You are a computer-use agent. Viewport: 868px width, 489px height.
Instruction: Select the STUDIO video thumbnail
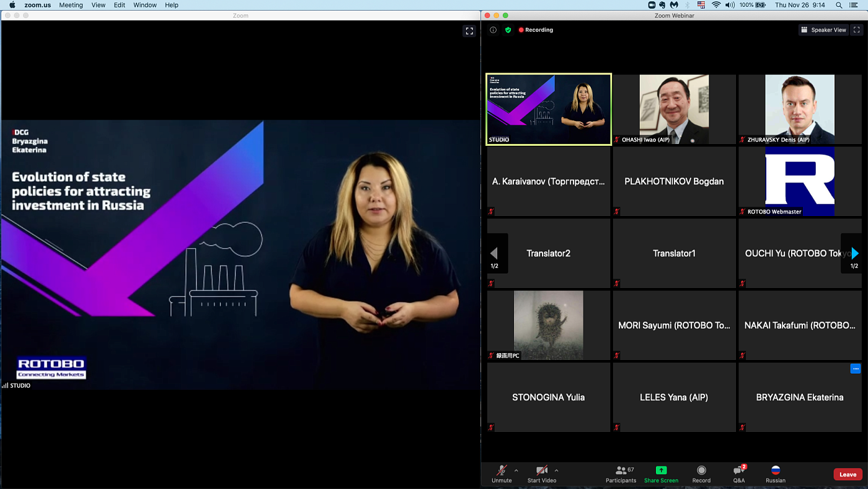click(x=549, y=109)
